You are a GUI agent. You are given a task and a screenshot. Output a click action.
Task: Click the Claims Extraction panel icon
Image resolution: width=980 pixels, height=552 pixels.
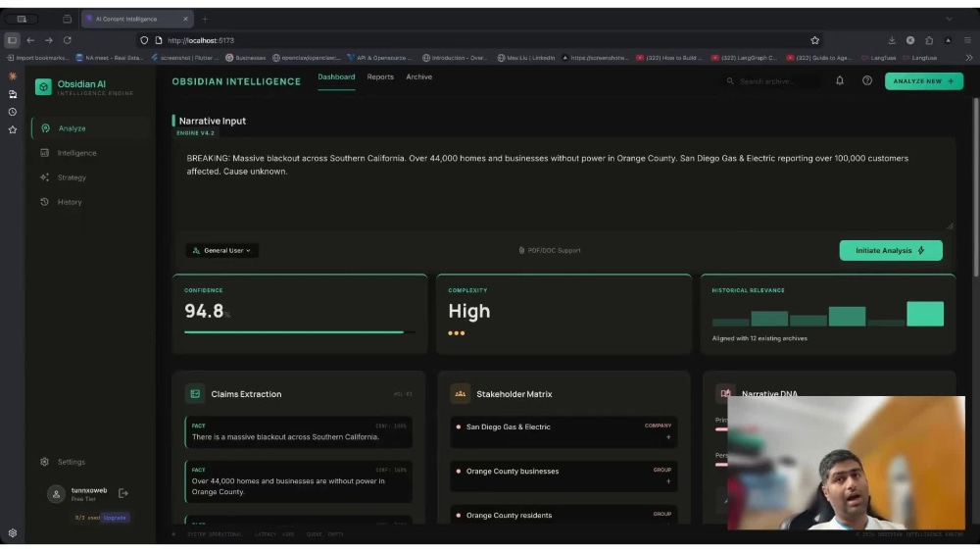195,394
